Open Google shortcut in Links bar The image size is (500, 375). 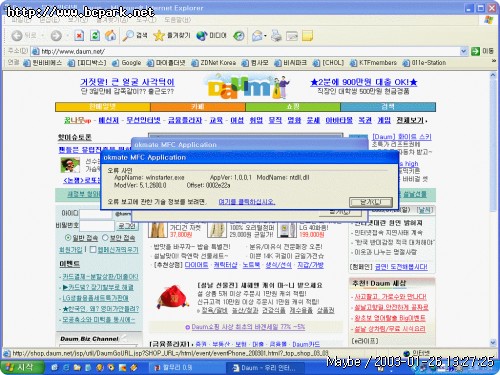click(x=127, y=63)
